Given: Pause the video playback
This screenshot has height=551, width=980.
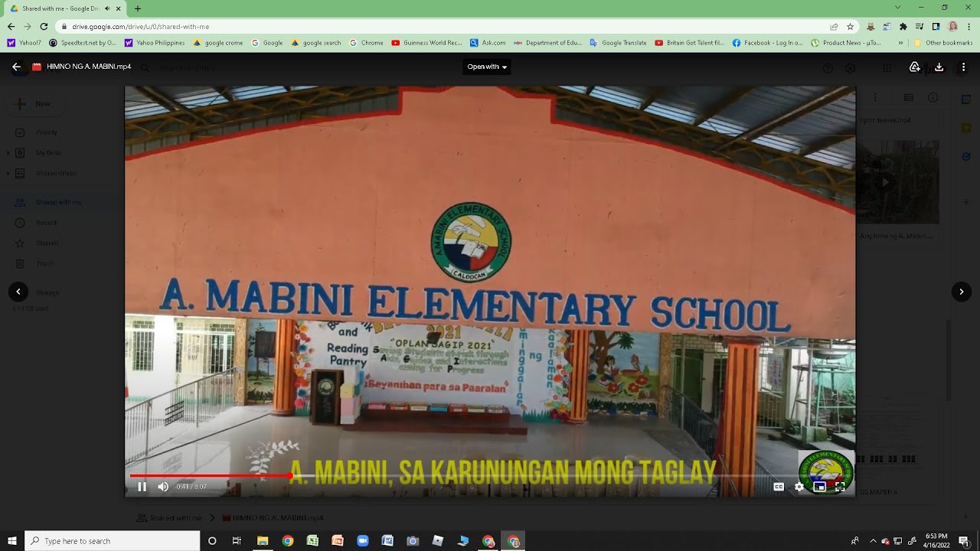Looking at the screenshot, I should (x=142, y=487).
